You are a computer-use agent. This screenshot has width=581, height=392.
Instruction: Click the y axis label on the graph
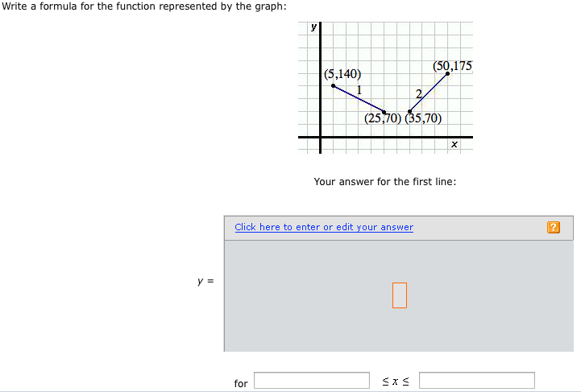(x=313, y=27)
